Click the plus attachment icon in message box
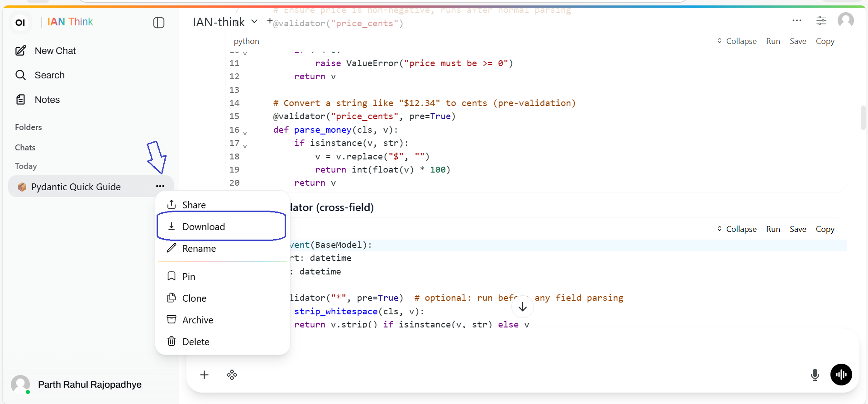 pyautogui.click(x=205, y=375)
